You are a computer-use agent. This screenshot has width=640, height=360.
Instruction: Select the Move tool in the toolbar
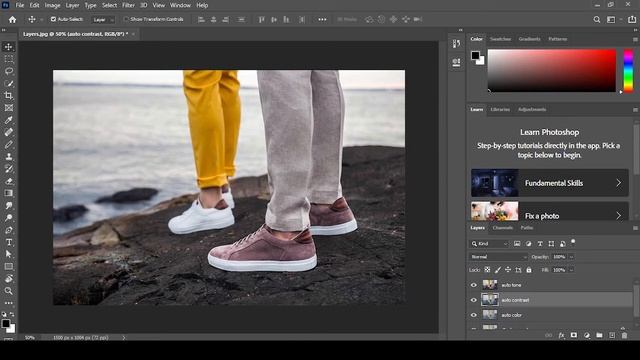[x=8, y=47]
